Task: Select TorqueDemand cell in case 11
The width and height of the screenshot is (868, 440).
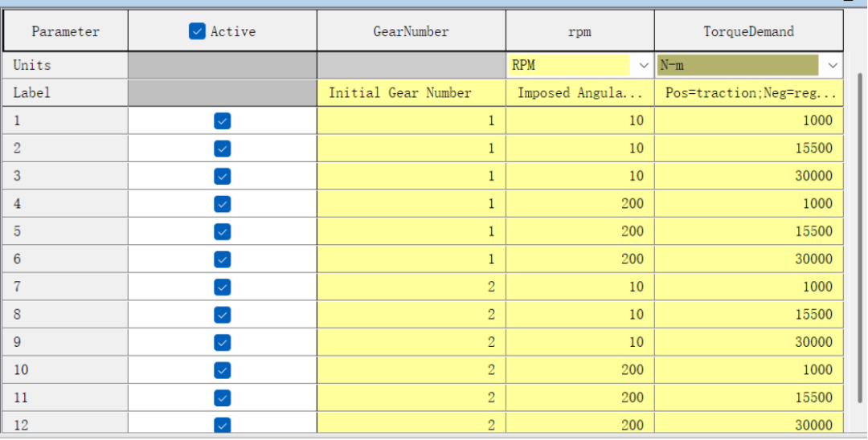Action: [x=748, y=397]
